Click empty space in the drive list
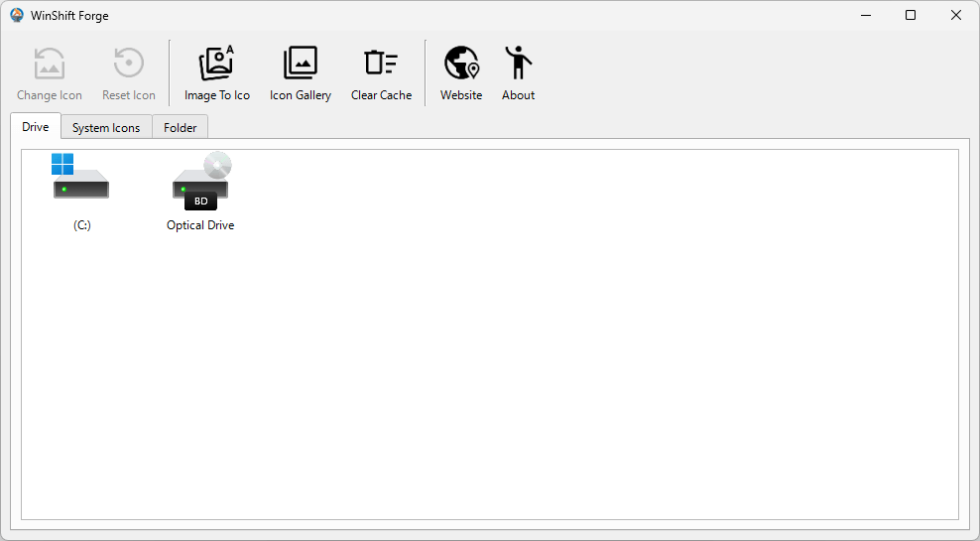The image size is (980, 541). coord(496,377)
